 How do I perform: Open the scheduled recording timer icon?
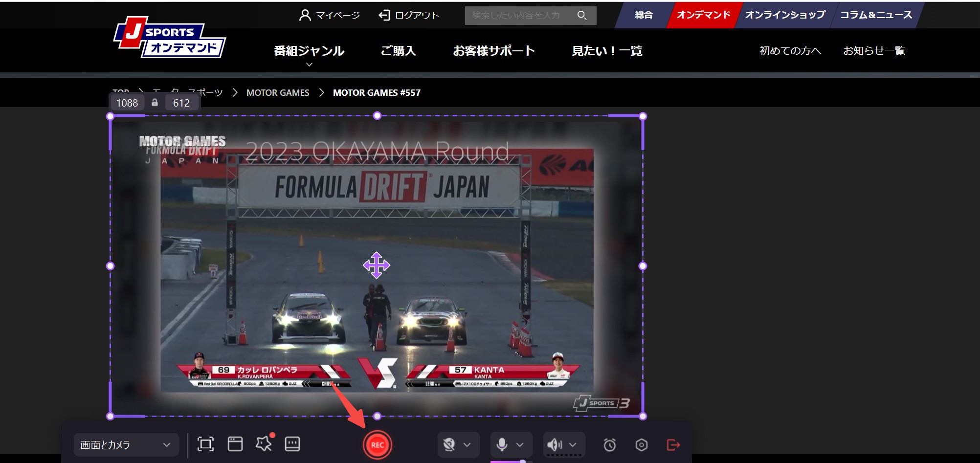[x=610, y=445]
